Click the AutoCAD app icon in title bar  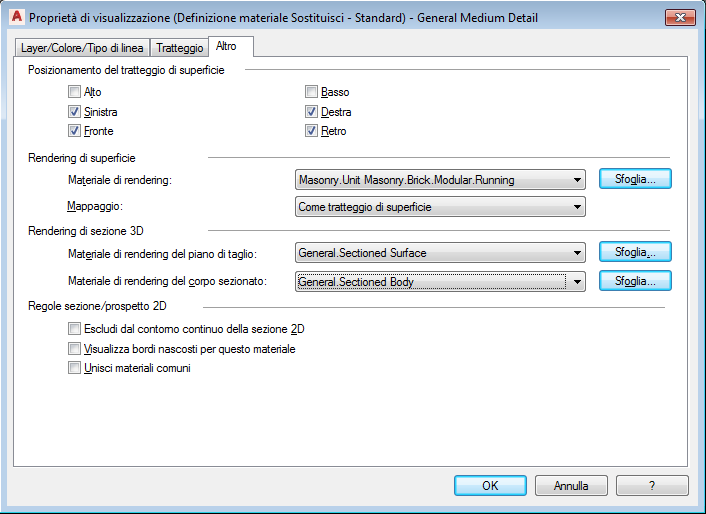tap(16, 17)
